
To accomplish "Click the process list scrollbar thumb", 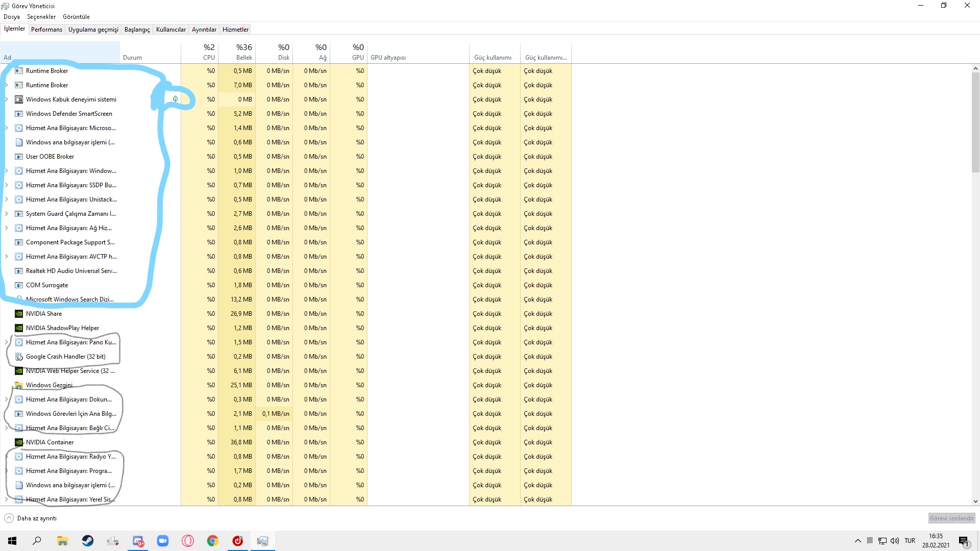I will click(975, 122).
